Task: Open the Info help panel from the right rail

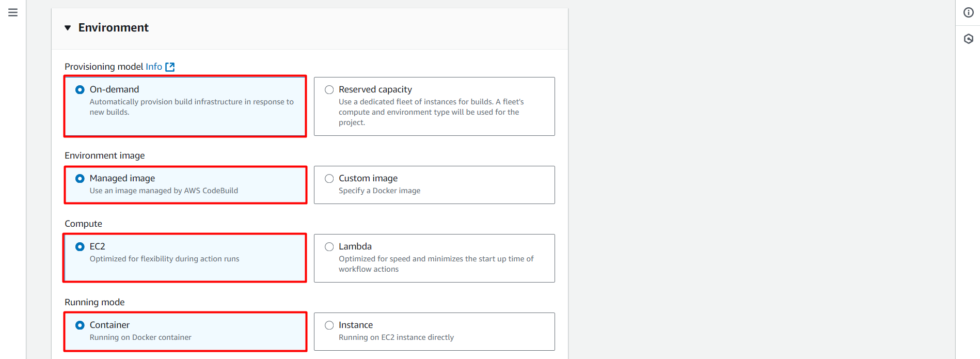Action: pos(968,13)
